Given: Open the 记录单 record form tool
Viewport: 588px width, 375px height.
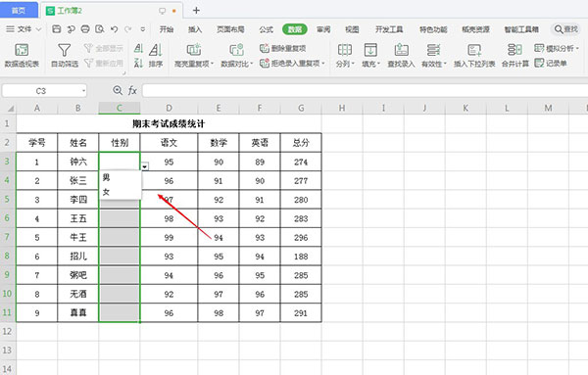Looking at the screenshot, I should click(551, 63).
